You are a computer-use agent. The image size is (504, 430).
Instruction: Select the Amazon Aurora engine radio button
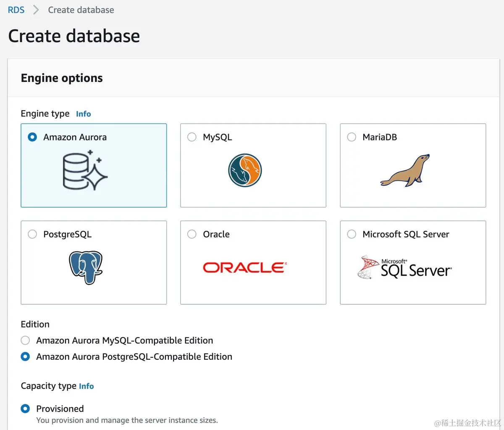[x=32, y=137]
